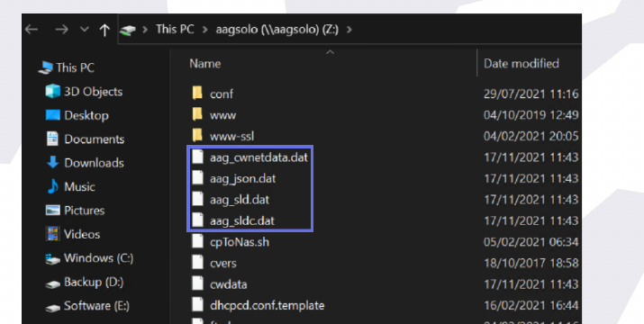Click the aag_cwnetdata.dat file icon

(x=197, y=157)
